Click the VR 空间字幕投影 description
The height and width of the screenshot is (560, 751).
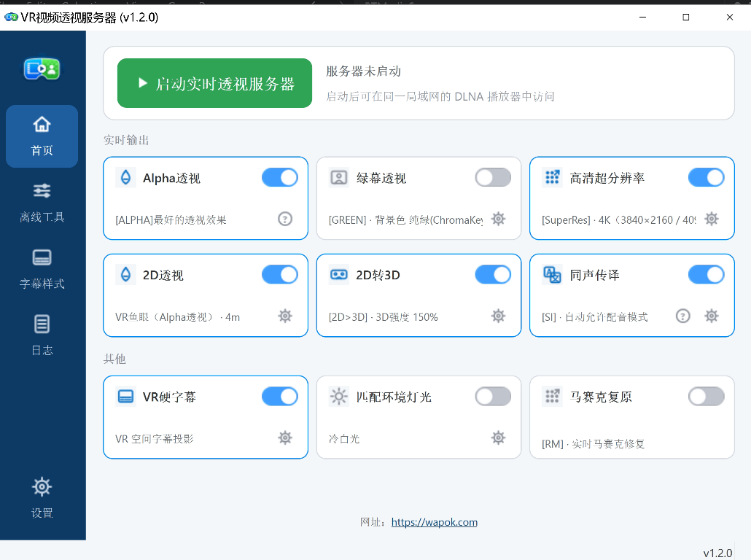[155, 439]
